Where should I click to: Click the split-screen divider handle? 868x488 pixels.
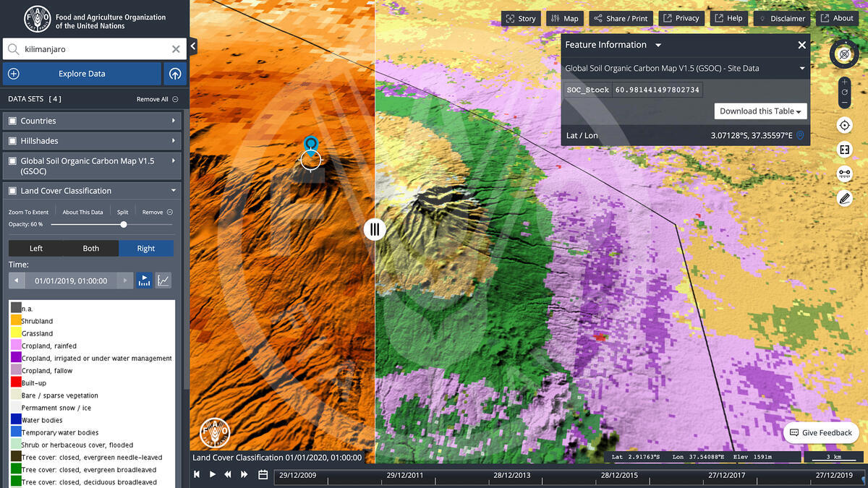[x=374, y=230]
